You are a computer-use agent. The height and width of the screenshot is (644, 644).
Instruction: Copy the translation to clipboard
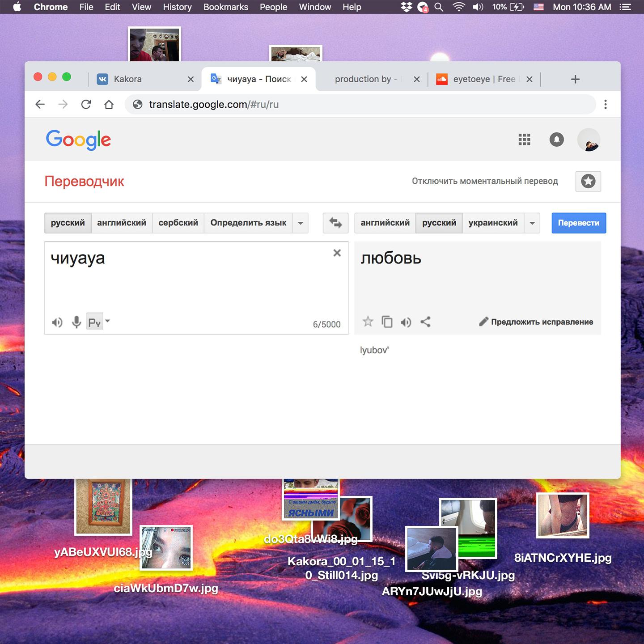pos(387,322)
